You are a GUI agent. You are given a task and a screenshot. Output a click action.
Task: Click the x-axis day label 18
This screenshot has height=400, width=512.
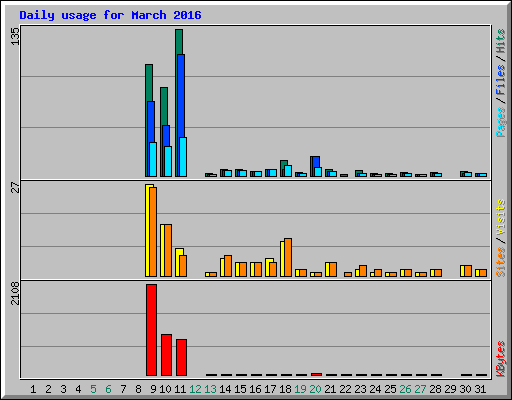pos(285,389)
